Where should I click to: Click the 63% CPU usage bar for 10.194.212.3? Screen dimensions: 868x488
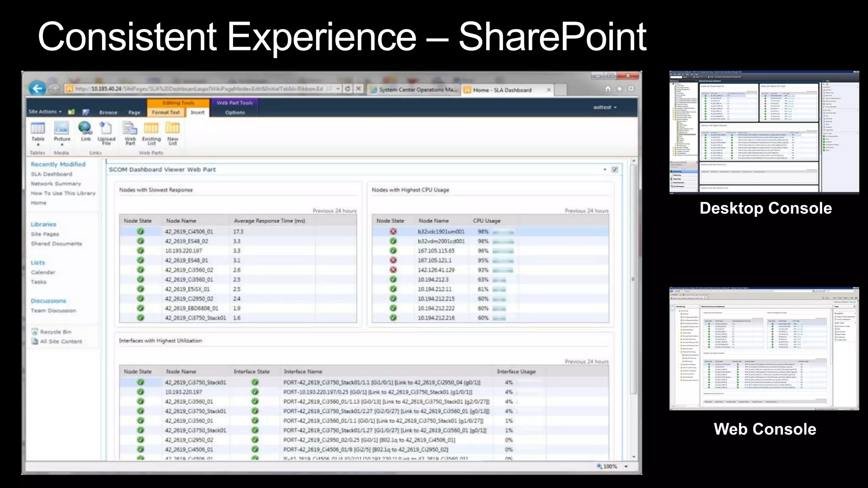(499, 280)
